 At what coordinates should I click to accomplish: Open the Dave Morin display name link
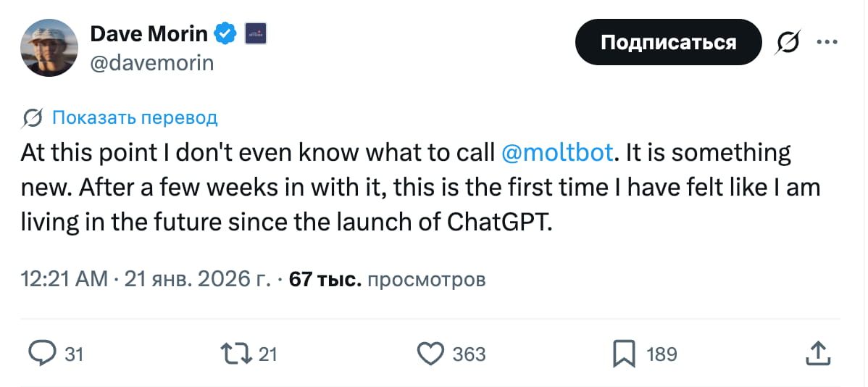click(149, 33)
